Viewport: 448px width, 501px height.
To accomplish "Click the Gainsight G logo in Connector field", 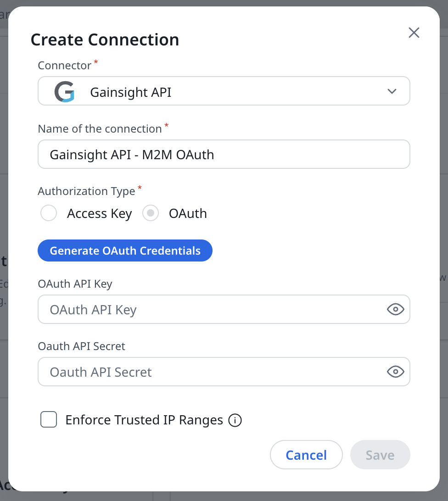I will [x=65, y=91].
